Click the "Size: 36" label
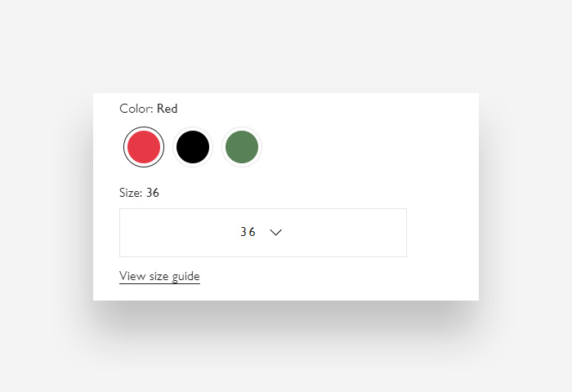This screenshot has height=392, width=572. [139, 193]
